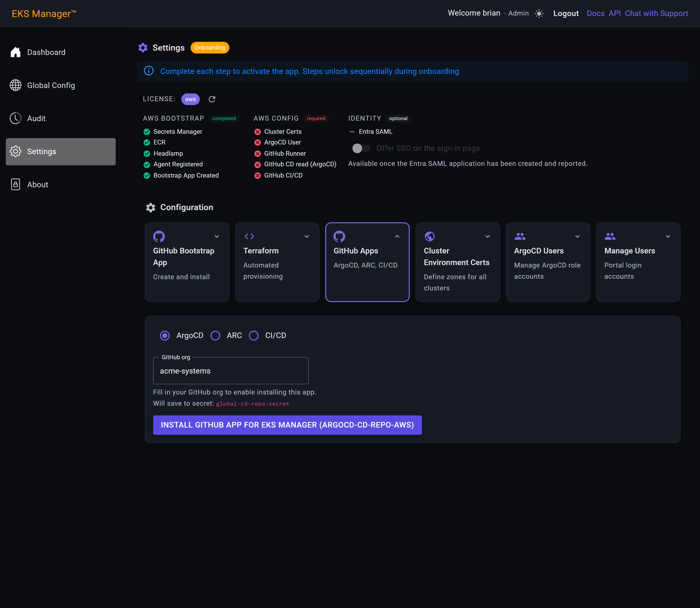Viewport: 700px width, 608px height.
Task: Collapse the GitHub Apps card chevron
Action: tap(397, 236)
